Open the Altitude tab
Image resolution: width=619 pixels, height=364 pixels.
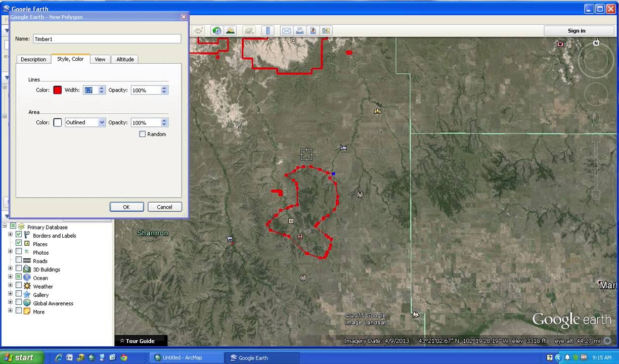(125, 59)
